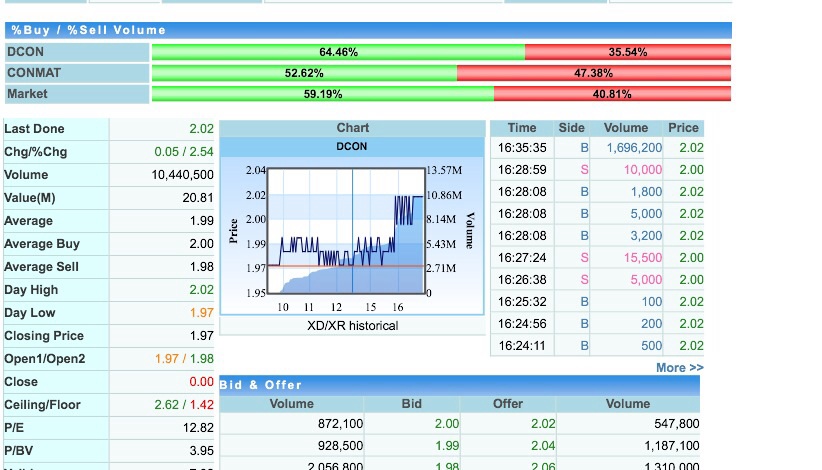Select the 16:35:35 trade time
The width and height of the screenshot is (822, 470).
click(522, 148)
